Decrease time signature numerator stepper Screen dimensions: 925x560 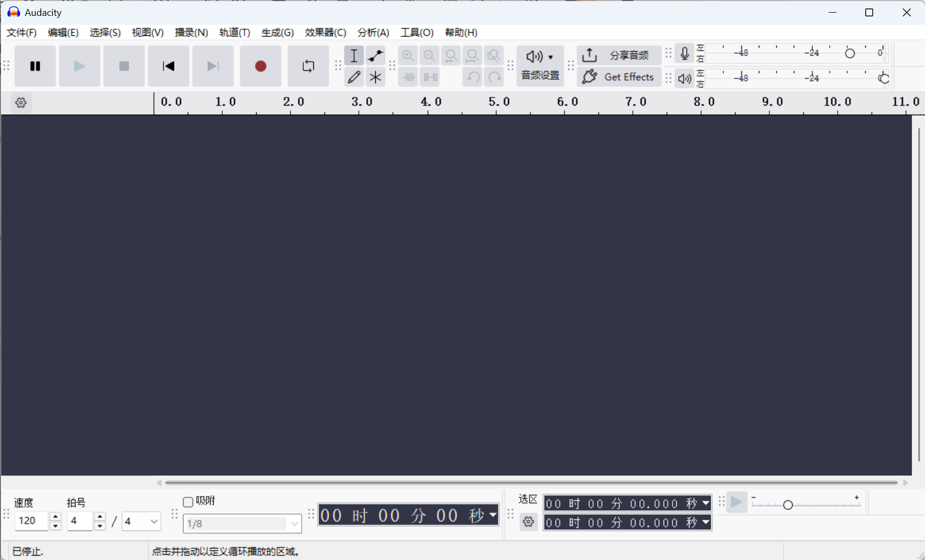pyautogui.click(x=100, y=526)
